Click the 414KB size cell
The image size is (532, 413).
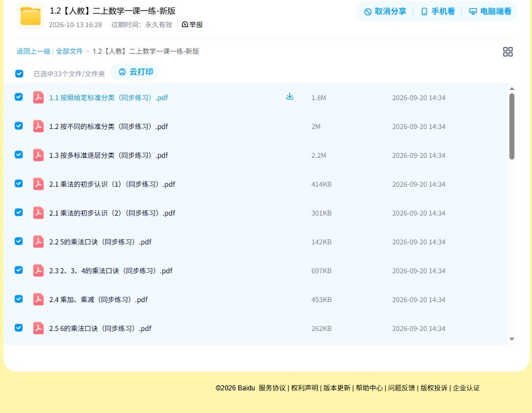point(321,184)
